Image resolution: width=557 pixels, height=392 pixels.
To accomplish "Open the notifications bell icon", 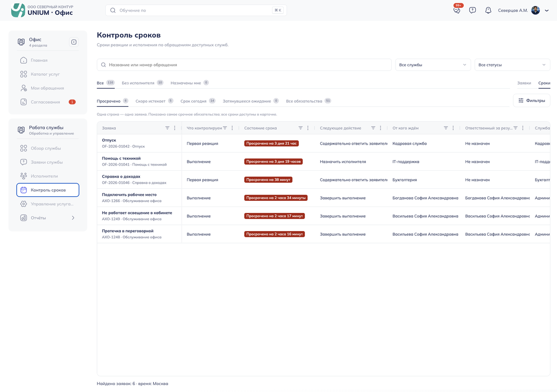I will [x=488, y=10].
